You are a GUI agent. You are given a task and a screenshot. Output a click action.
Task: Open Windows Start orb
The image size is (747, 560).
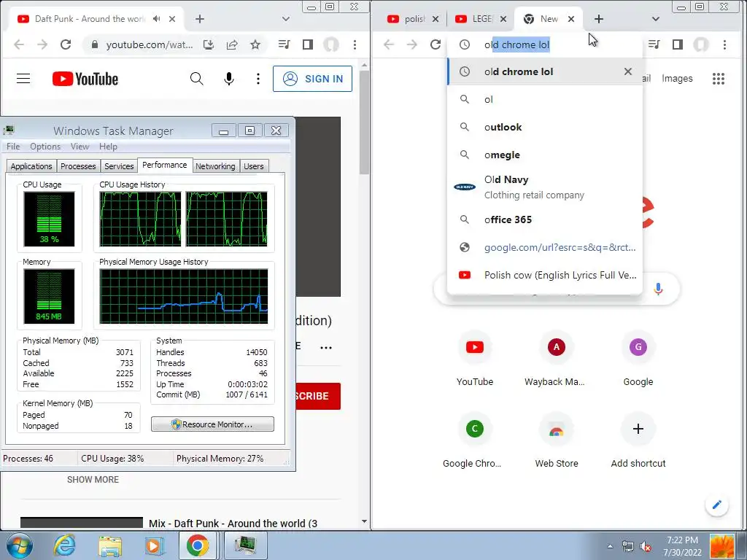20,545
